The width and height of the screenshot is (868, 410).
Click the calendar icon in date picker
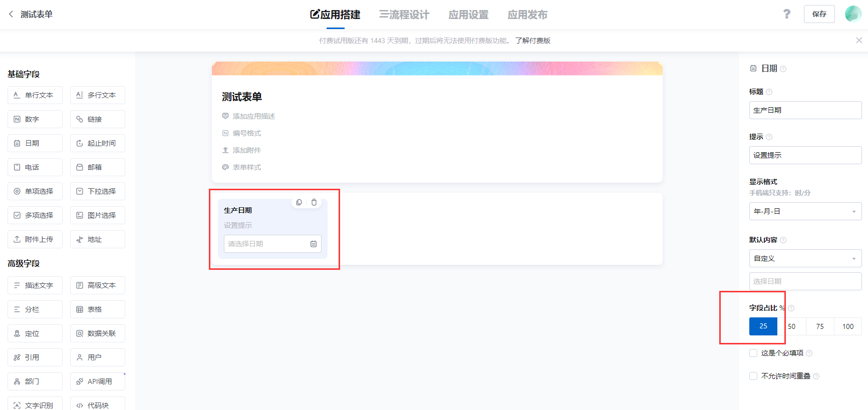tap(314, 244)
